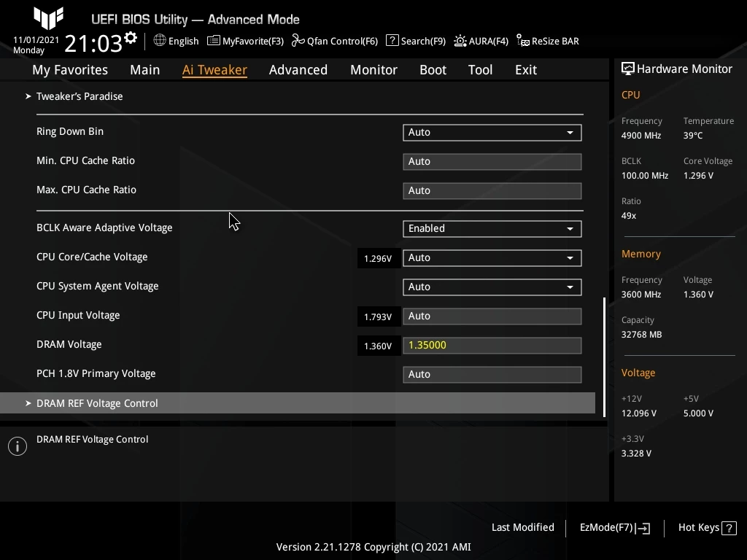Open Qfan Control fan icon
The image size is (747, 560).
tap(298, 41)
